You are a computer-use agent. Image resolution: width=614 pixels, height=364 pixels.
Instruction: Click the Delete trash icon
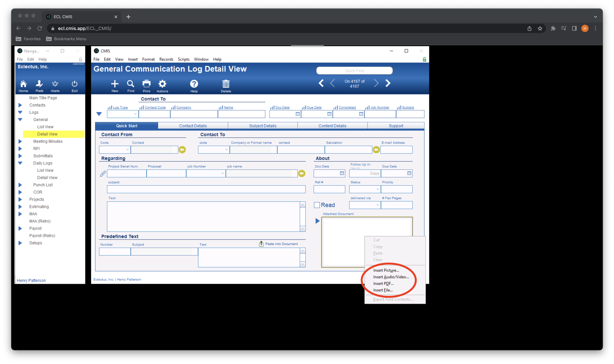(226, 84)
